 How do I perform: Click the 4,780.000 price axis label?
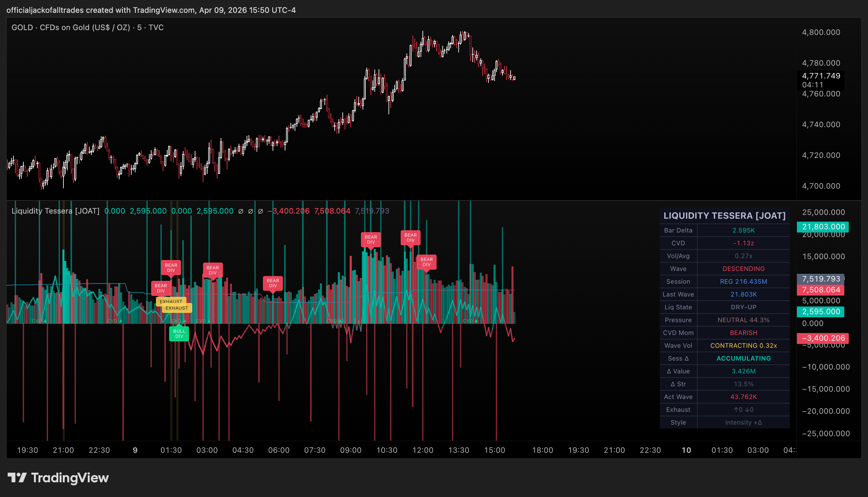[821, 63]
